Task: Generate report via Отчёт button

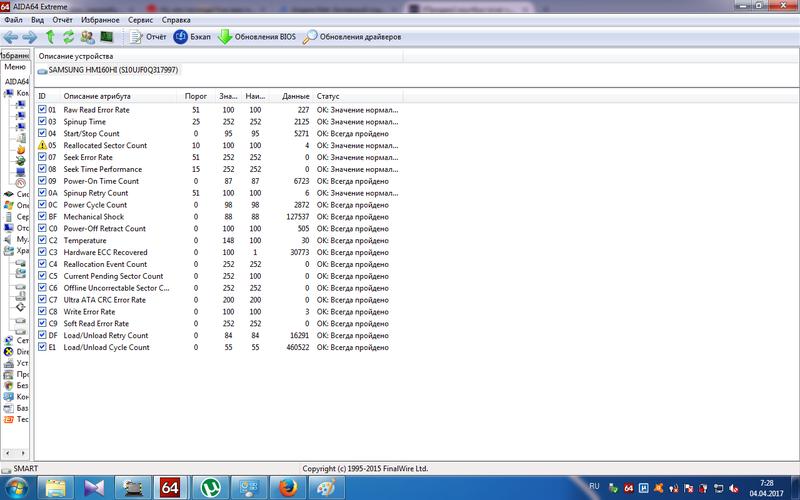Action: pos(148,37)
